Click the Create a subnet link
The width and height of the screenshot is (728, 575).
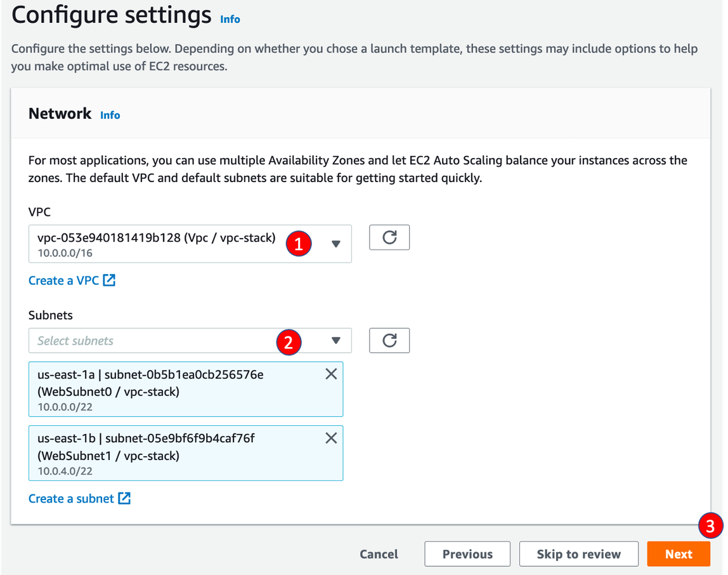71,499
